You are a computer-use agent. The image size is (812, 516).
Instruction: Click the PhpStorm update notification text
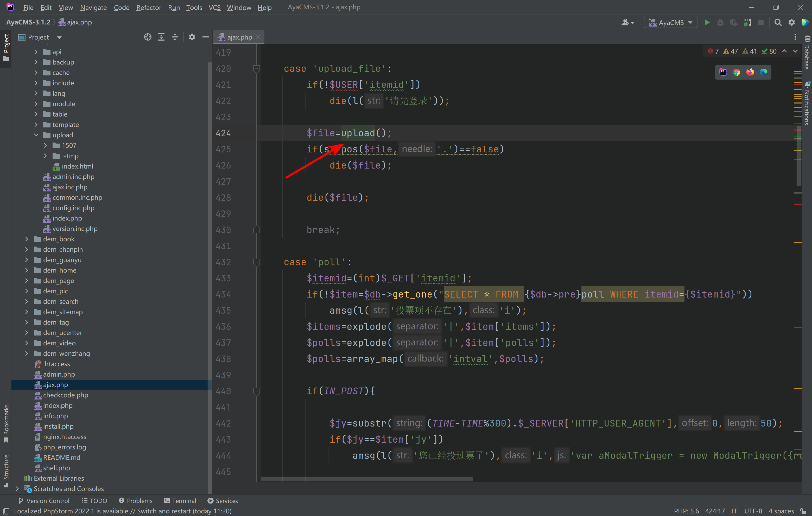click(x=122, y=511)
